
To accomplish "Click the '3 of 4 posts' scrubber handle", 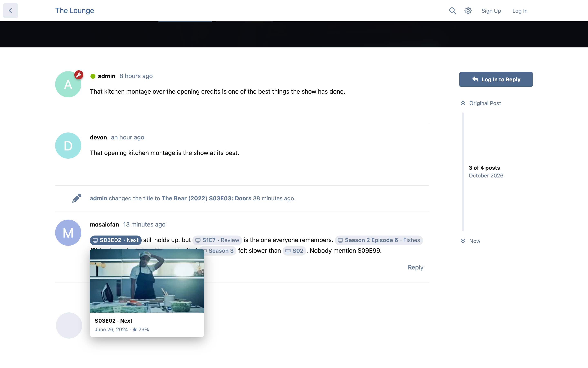I will point(484,168).
